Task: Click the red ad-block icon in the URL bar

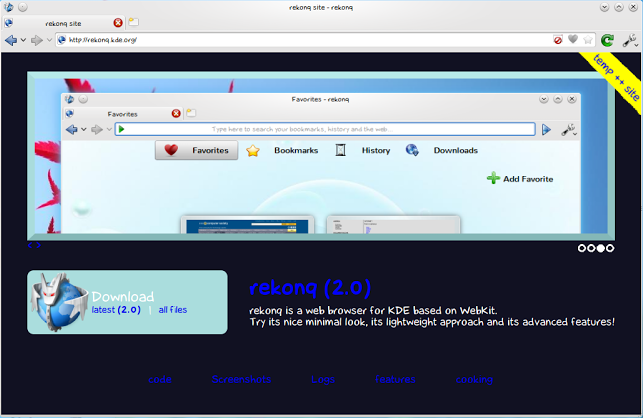Action: 558,40
